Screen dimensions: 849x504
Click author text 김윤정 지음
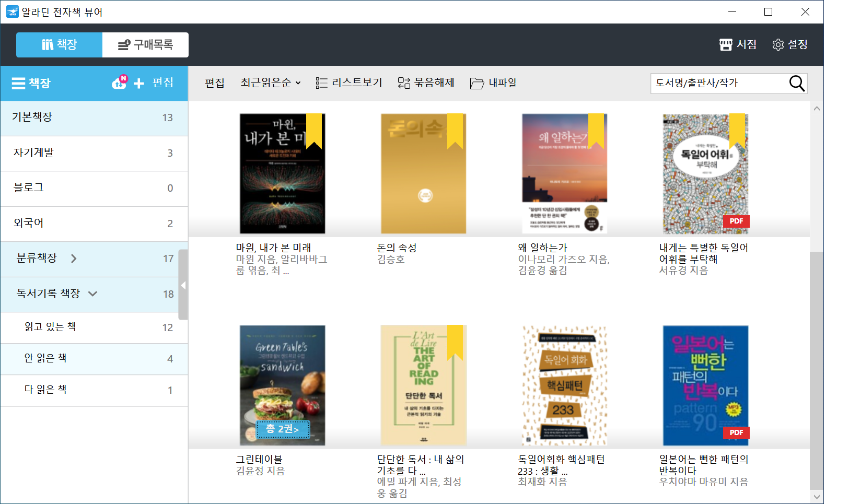[x=260, y=471]
